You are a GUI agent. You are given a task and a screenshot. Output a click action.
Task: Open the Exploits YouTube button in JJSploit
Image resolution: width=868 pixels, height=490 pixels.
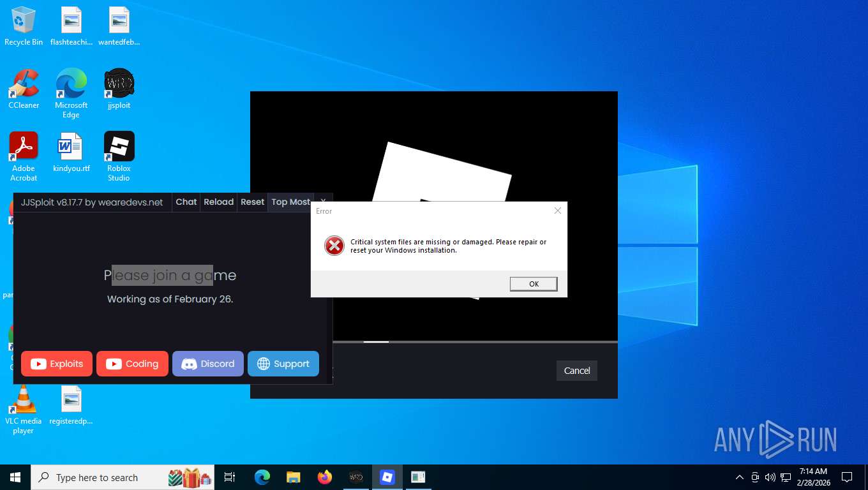click(x=57, y=364)
